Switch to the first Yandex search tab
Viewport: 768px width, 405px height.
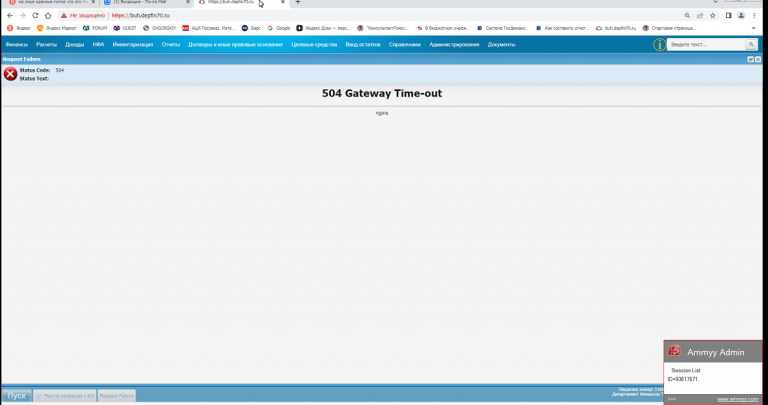coord(49,2)
